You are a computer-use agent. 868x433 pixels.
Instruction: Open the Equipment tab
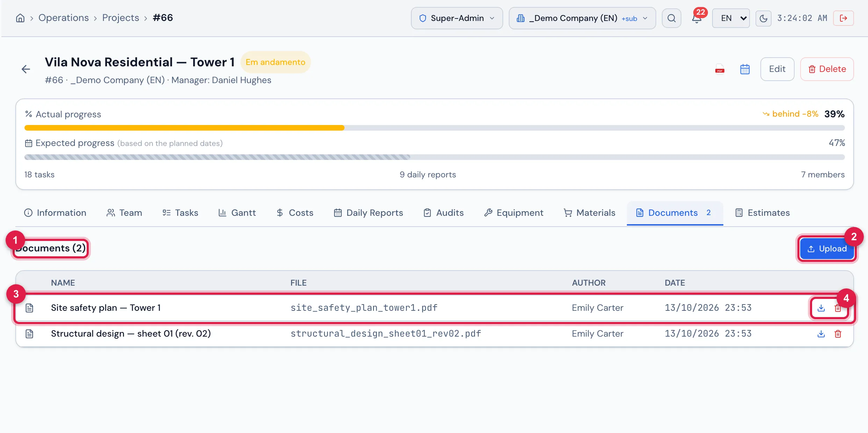click(514, 213)
